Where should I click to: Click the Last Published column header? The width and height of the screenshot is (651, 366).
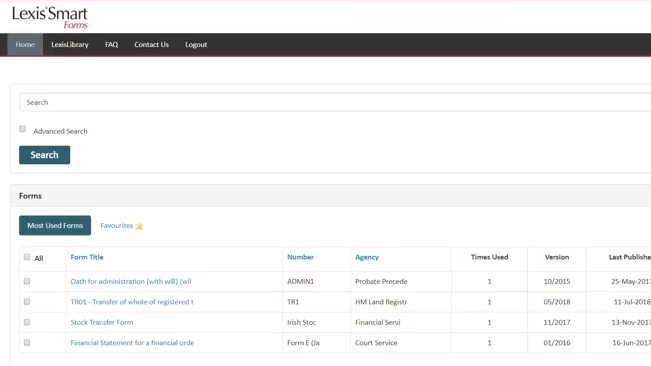629,257
